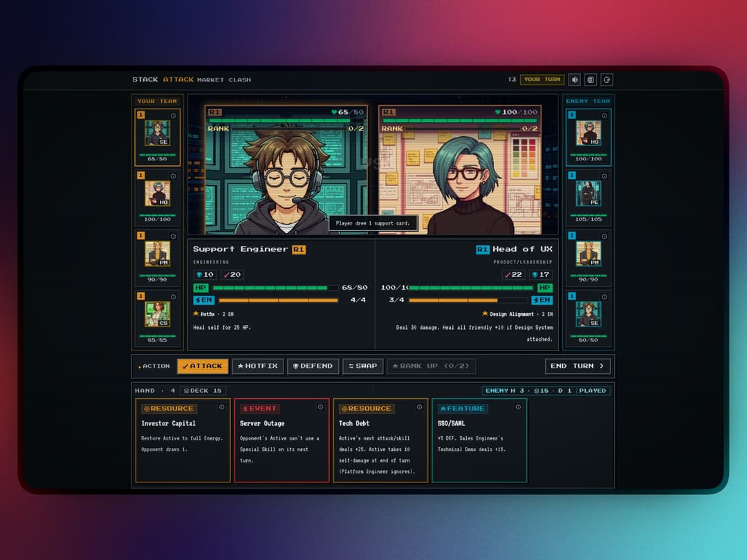747x560 pixels.
Task: Click the Design Alignment star icon
Action: coord(485,314)
